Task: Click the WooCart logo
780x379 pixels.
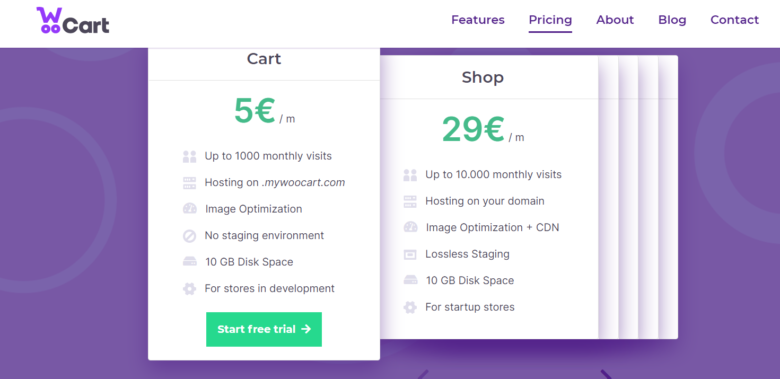Action: 73,20
